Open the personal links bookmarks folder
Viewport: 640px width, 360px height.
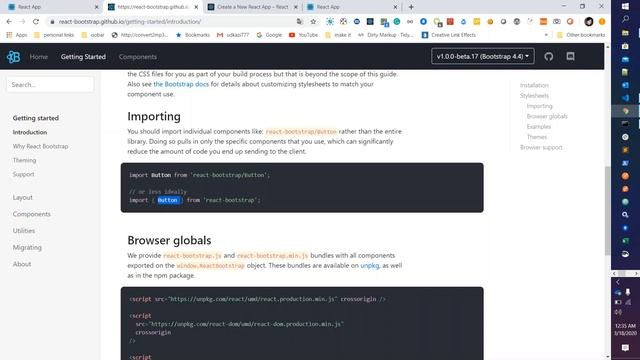tap(54, 35)
